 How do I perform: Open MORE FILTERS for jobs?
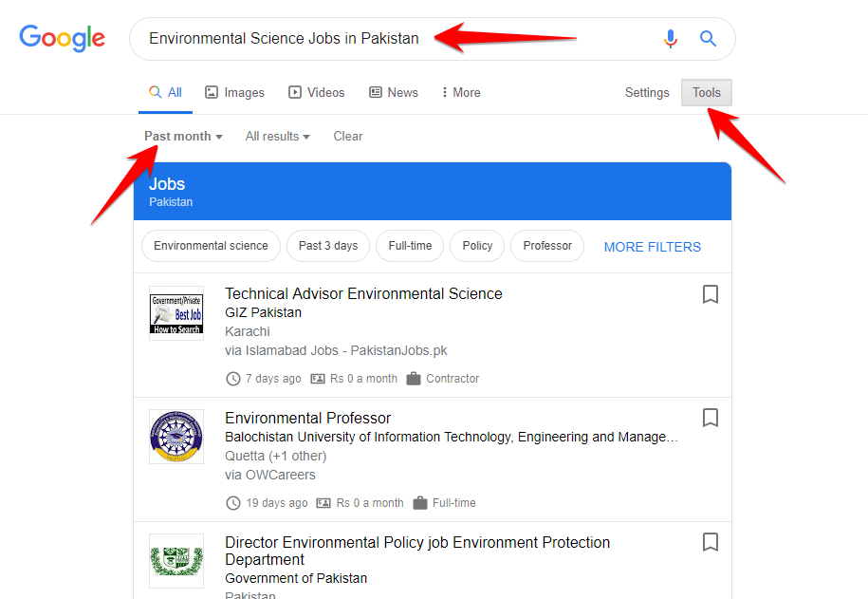[x=653, y=247]
